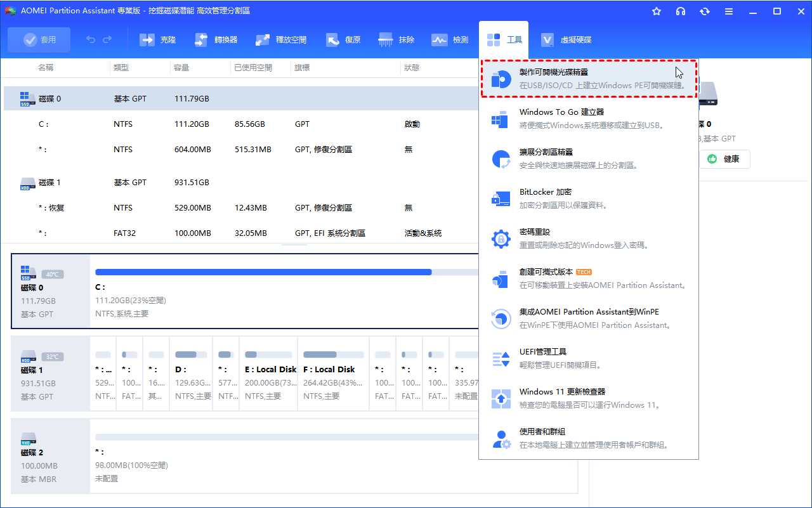Screen dimensions: 812x508
Task: Open the Test (檢測) toolbar item
Action: pos(440,40)
